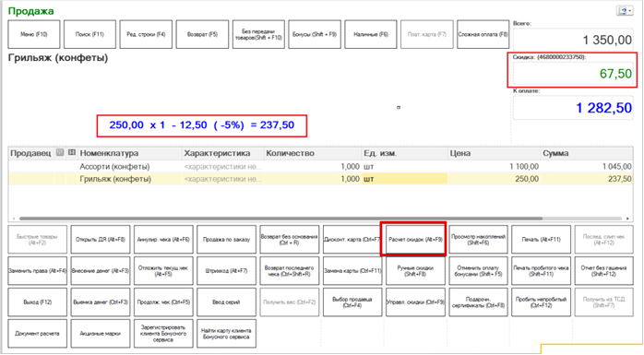This screenshot has width=644, height=355.
Task: Click the Скидка field 67,50
Action: click(573, 74)
